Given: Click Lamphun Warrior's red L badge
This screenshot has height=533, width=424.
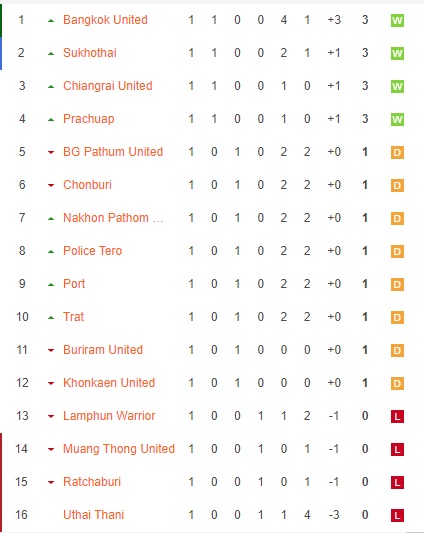Looking at the screenshot, I should pos(397,416).
